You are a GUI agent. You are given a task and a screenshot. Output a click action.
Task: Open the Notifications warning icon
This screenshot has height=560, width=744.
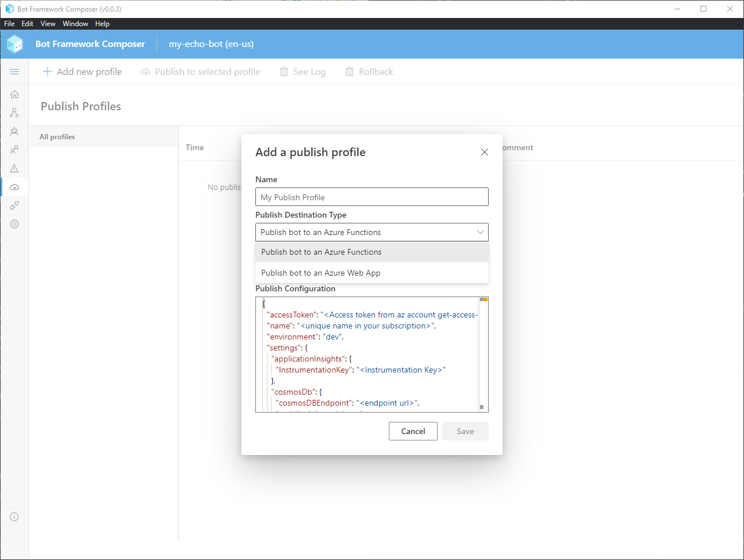15,168
